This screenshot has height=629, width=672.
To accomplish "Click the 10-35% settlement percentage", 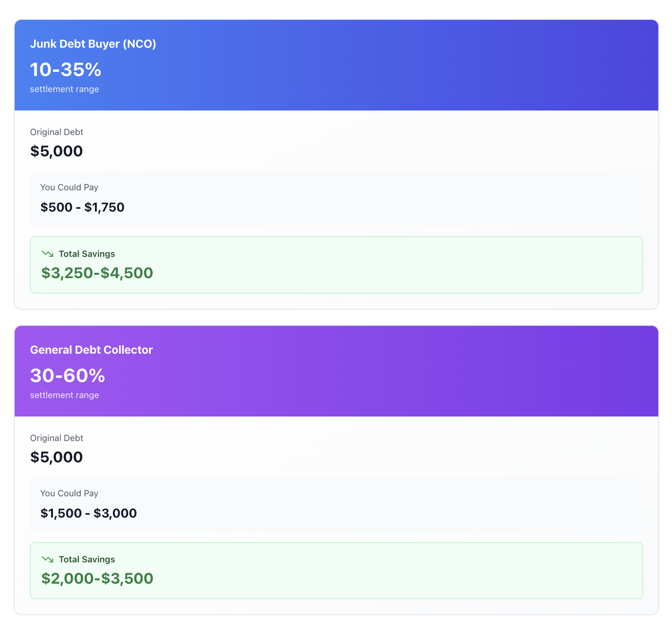I will click(66, 69).
